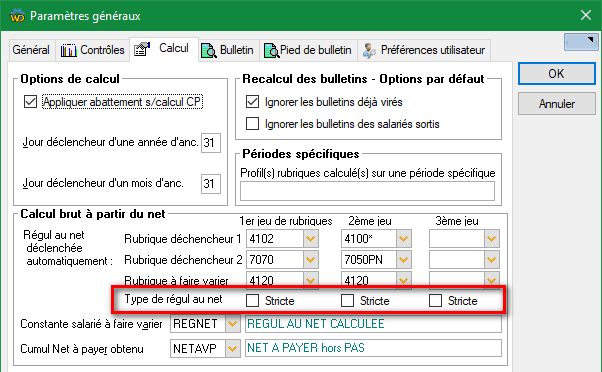The width and height of the screenshot is (602, 372).
Task: Click 'Type de régul au net' label
Action: tap(174, 299)
